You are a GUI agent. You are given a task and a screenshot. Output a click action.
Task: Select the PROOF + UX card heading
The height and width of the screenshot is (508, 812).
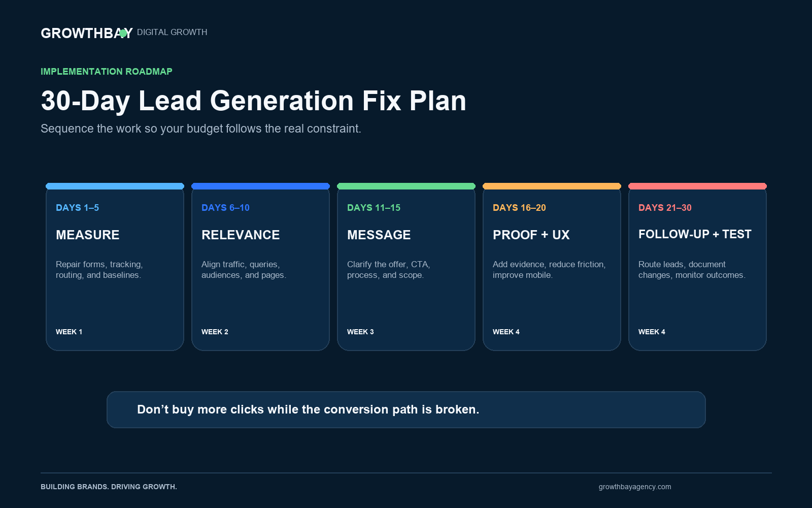point(531,235)
